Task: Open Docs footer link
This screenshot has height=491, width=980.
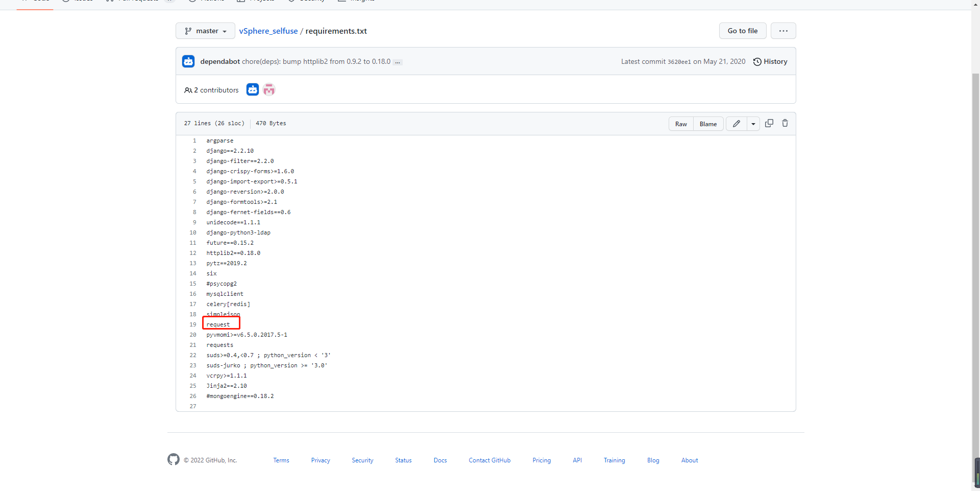Action: pyautogui.click(x=440, y=460)
